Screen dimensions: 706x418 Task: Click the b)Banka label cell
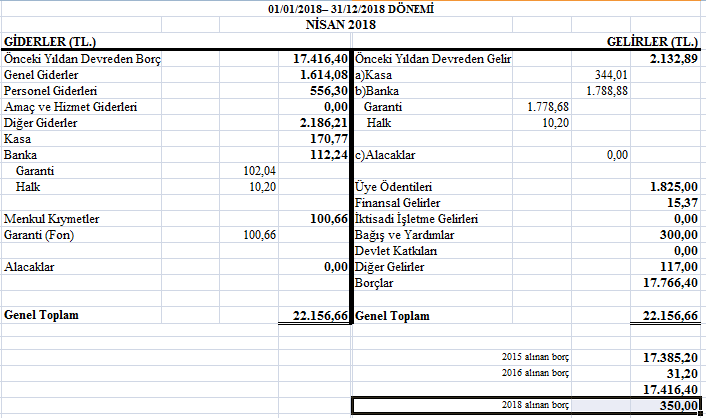pyautogui.click(x=377, y=91)
